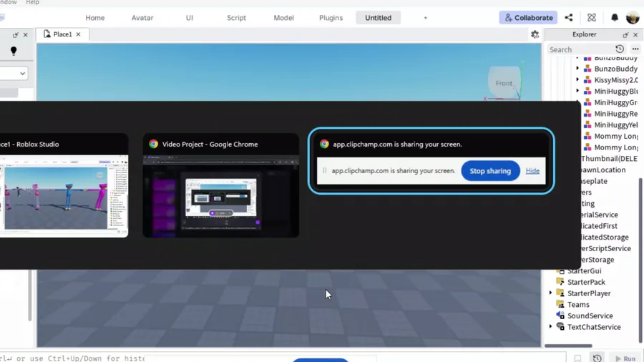Open viewport settings gear icon
The width and height of the screenshot is (644, 362).
[535, 34]
